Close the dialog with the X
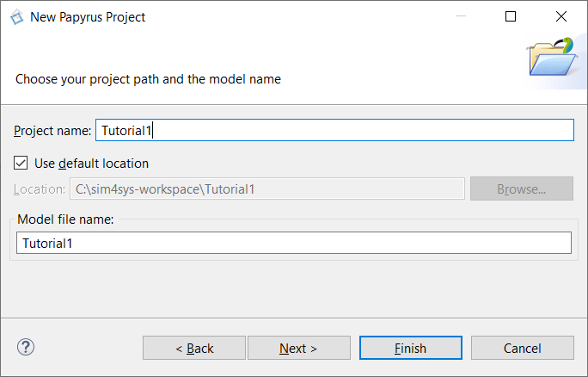 (561, 16)
